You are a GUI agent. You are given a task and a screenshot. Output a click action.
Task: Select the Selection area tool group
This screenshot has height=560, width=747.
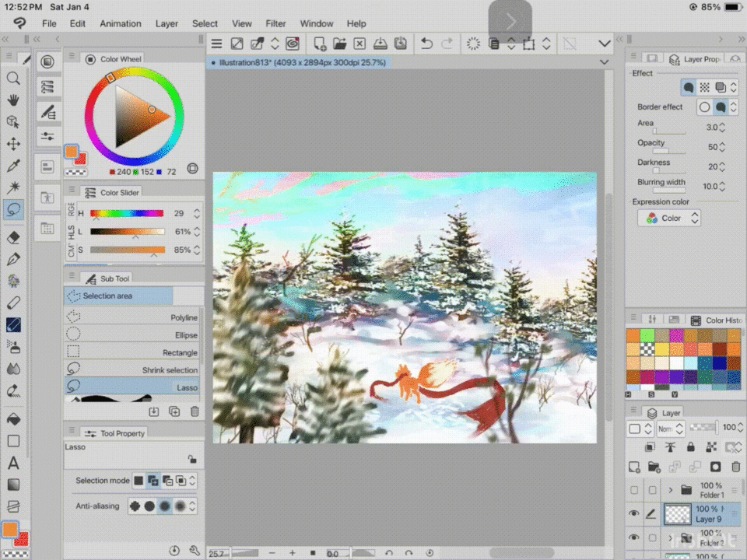pos(118,296)
